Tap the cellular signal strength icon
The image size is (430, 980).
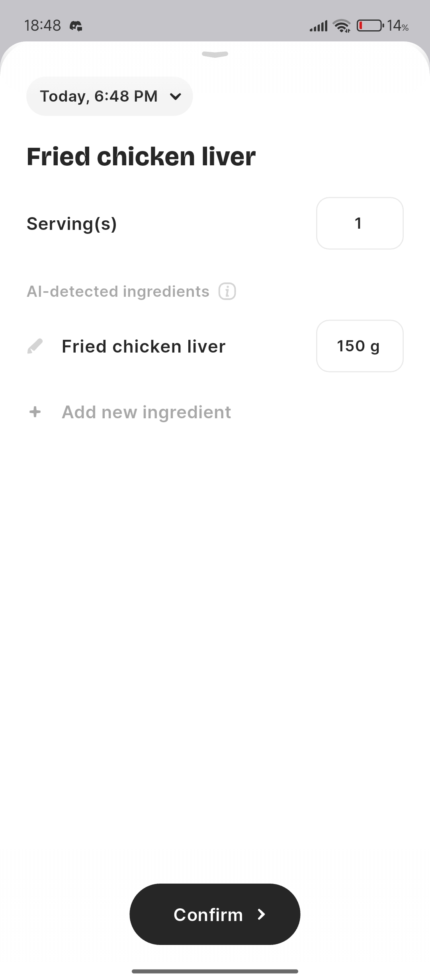tap(319, 26)
